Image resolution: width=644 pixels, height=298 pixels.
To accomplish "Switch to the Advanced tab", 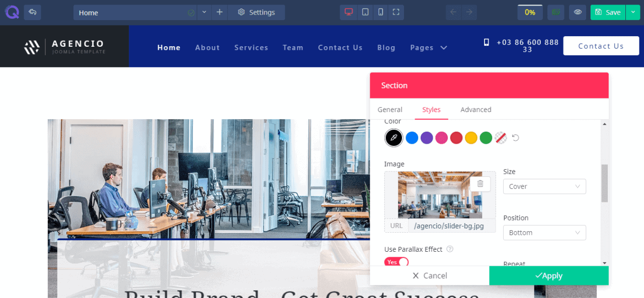I will 475,110.
